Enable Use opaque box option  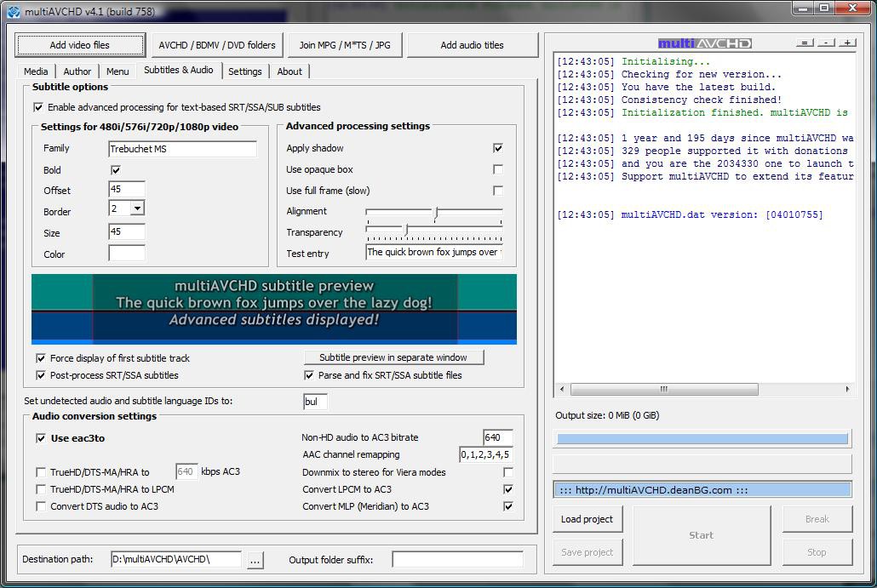point(498,169)
